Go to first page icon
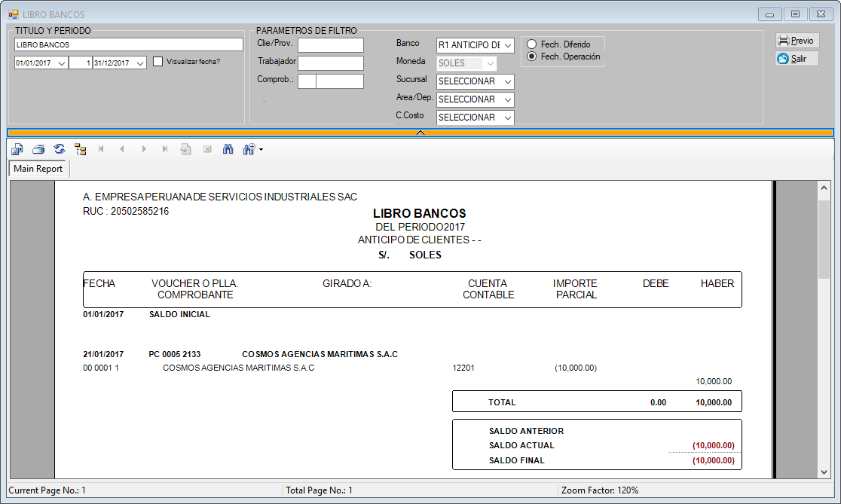 [102, 149]
